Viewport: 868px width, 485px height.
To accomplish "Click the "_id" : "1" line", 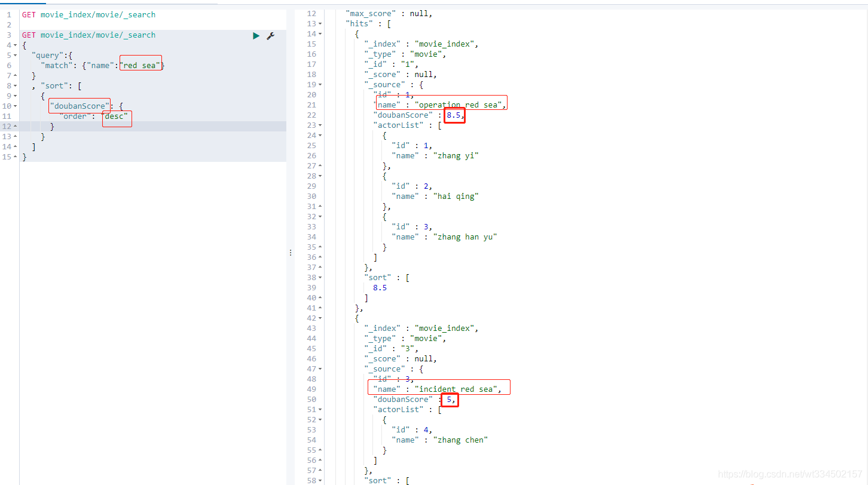I will 391,65.
